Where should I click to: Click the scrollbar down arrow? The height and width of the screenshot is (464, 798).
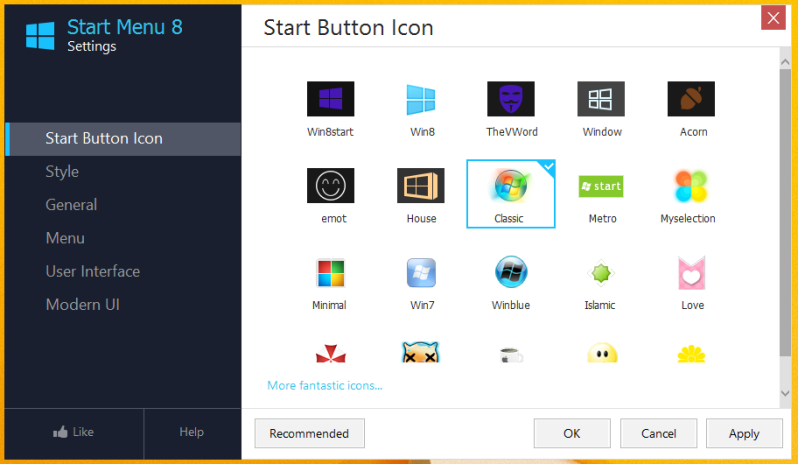click(x=785, y=396)
